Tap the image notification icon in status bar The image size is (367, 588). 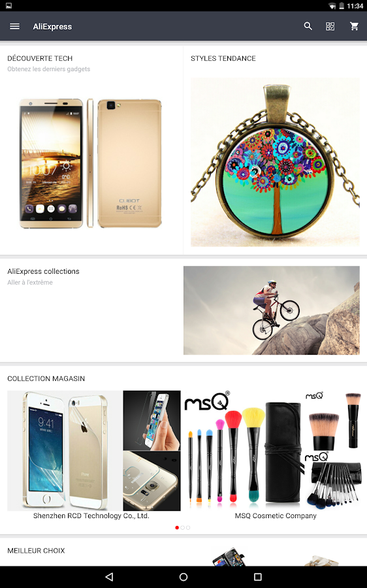(8, 6)
